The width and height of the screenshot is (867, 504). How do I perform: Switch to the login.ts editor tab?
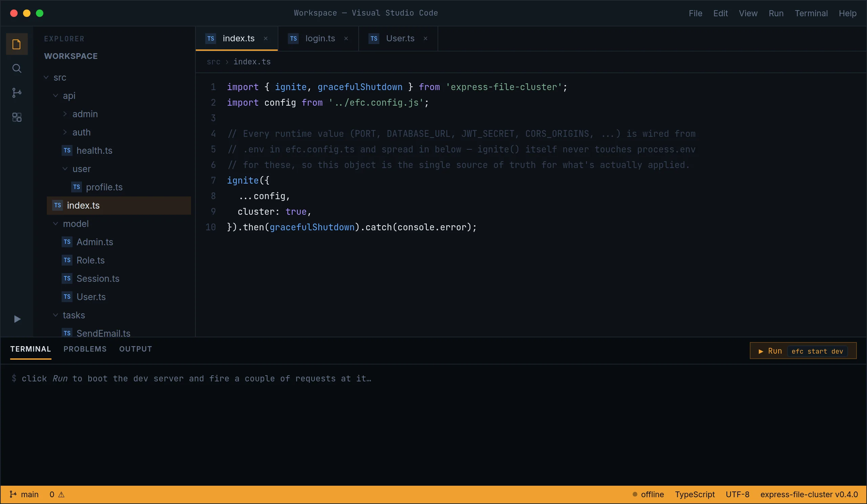(x=318, y=39)
